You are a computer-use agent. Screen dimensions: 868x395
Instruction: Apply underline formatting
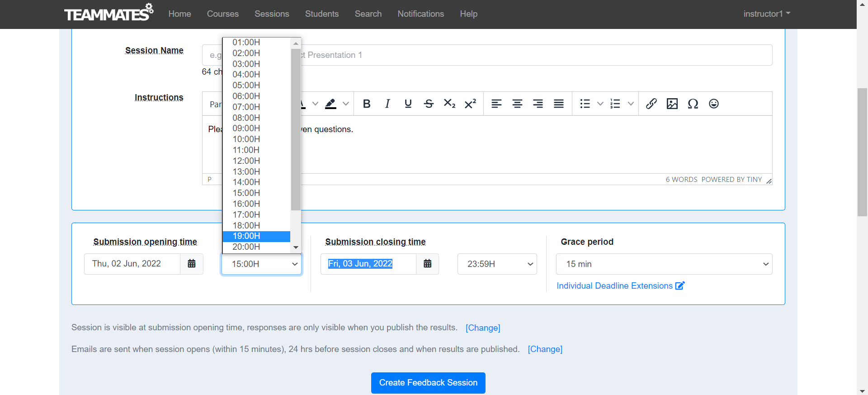pos(408,104)
